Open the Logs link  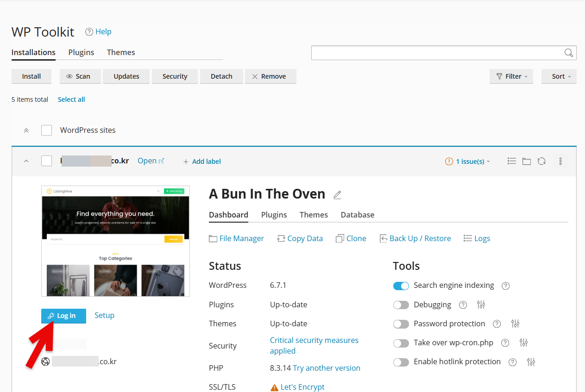(477, 238)
